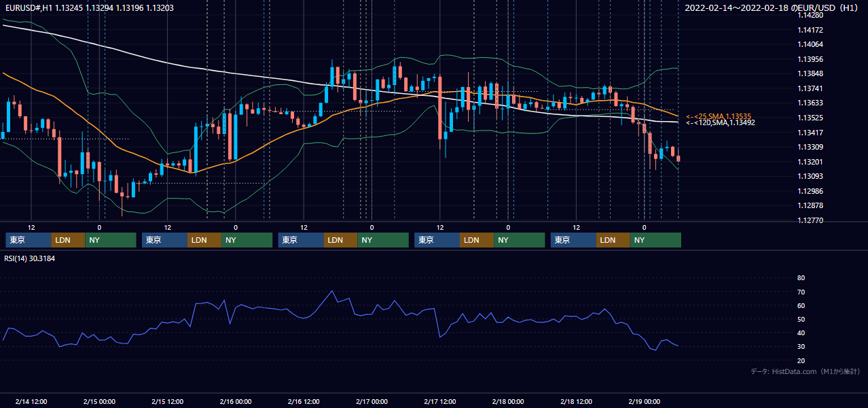This screenshot has height=408, width=868.
Task: Select the 2/17 12:00 time label
Action: [440, 401]
